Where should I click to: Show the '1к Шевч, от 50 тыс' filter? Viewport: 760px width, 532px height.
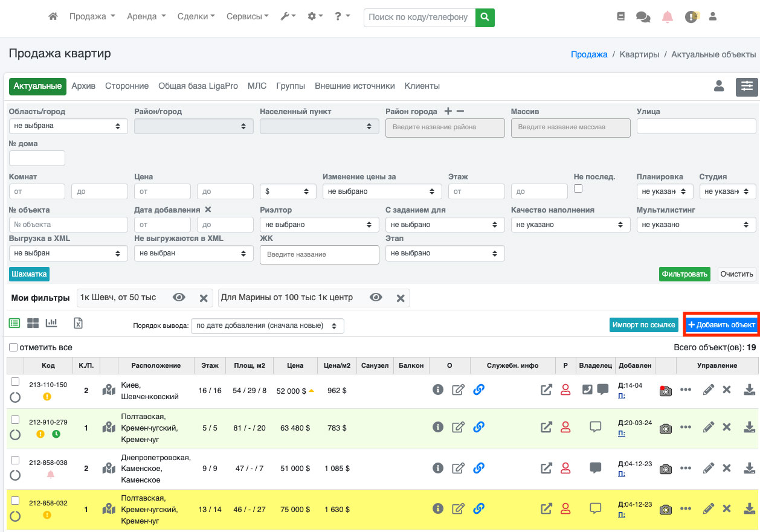coord(179,298)
